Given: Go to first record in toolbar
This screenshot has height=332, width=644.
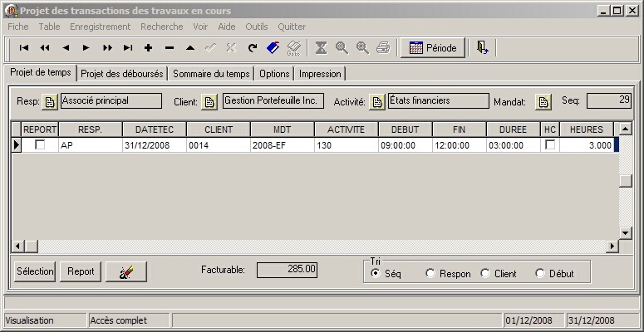Looking at the screenshot, I should tap(24, 48).
